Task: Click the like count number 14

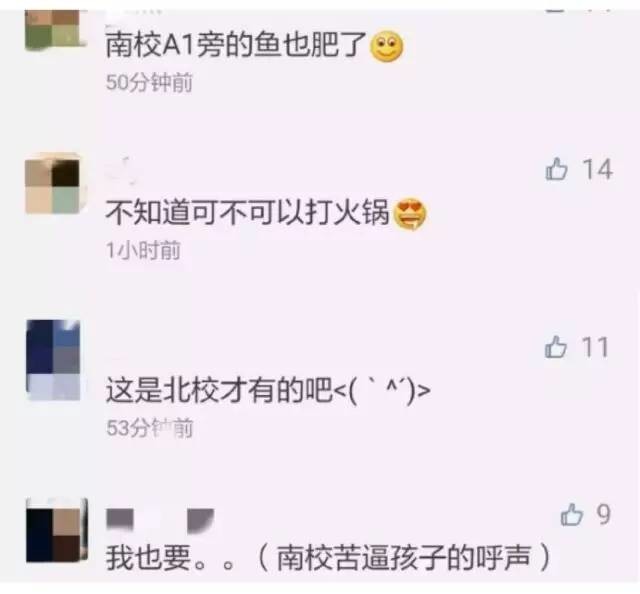Action: [x=597, y=169]
